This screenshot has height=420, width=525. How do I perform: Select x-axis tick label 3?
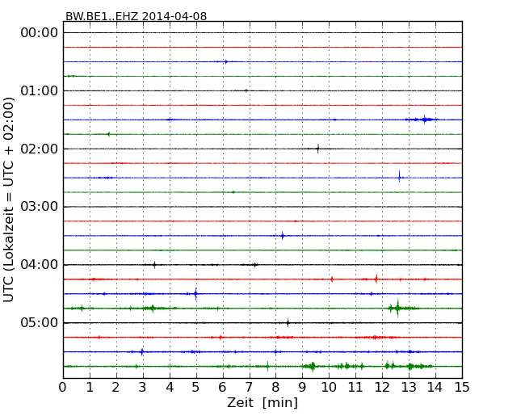pos(143,388)
